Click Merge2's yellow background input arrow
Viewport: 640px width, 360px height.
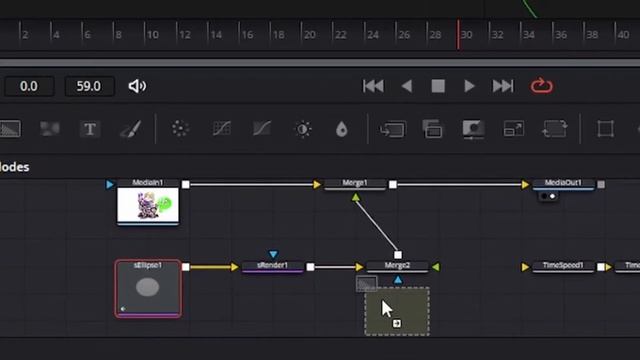click(x=359, y=267)
